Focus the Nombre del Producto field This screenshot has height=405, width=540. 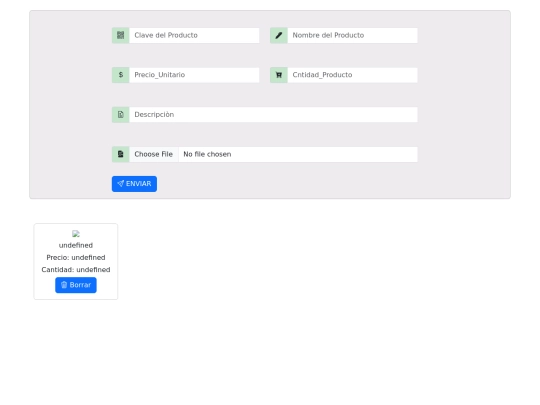(x=352, y=35)
